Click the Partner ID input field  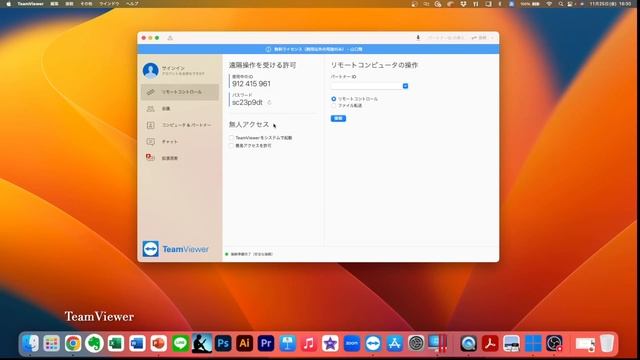tap(367, 86)
